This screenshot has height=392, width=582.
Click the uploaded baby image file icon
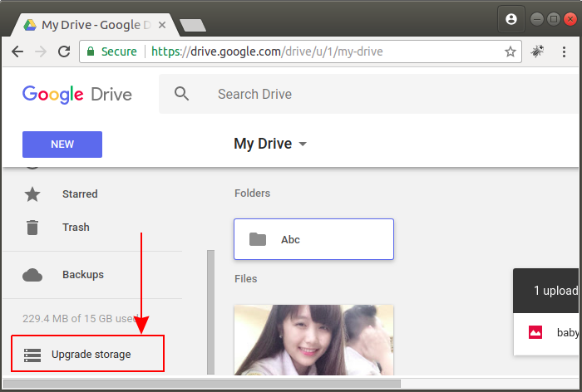click(535, 332)
